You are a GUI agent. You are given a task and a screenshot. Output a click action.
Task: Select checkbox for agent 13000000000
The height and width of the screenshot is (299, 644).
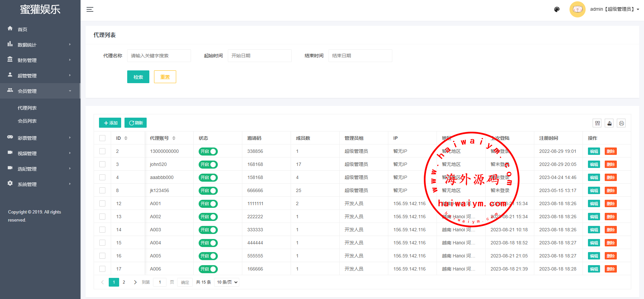tap(102, 151)
